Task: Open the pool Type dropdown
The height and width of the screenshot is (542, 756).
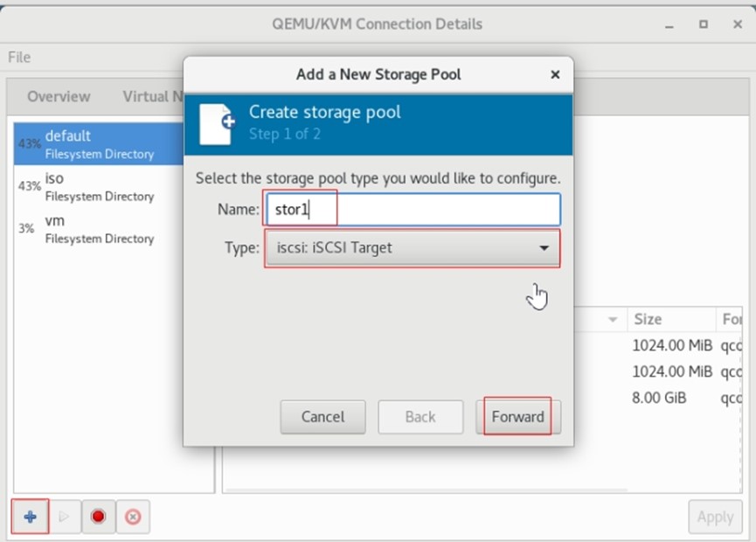Action: tap(413, 248)
